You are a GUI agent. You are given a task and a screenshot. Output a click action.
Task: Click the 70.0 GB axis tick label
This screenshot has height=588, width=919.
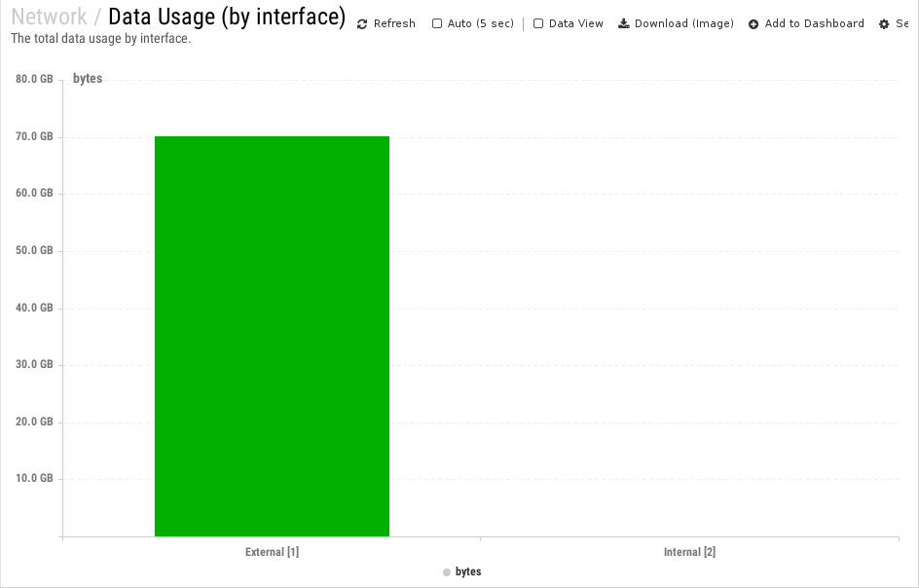[x=34, y=136]
